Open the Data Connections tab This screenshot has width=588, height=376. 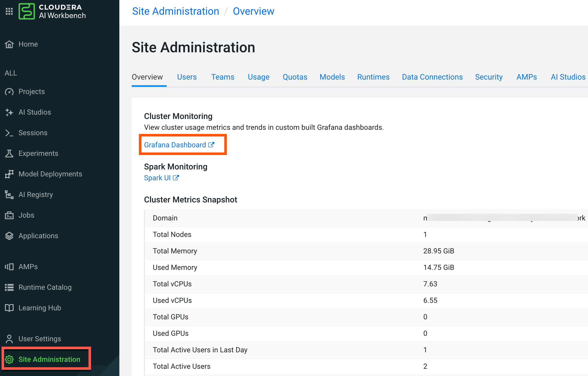pos(432,77)
